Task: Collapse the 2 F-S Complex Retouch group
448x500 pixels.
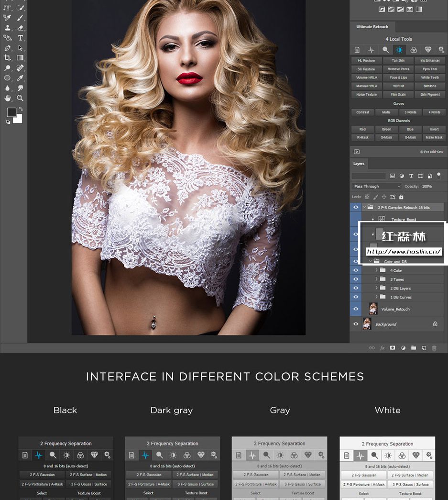Action: tap(364, 207)
